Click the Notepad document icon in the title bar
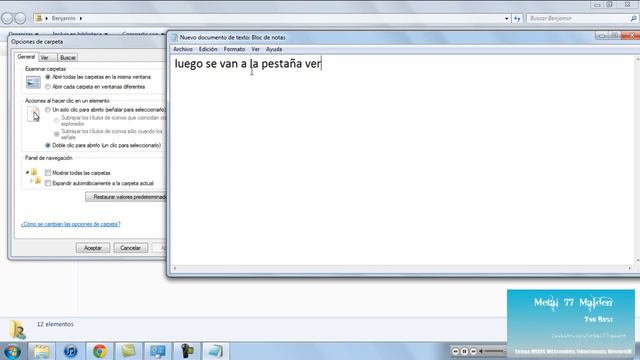This screenshot has width=640, height=360. [x=175, y=38]
